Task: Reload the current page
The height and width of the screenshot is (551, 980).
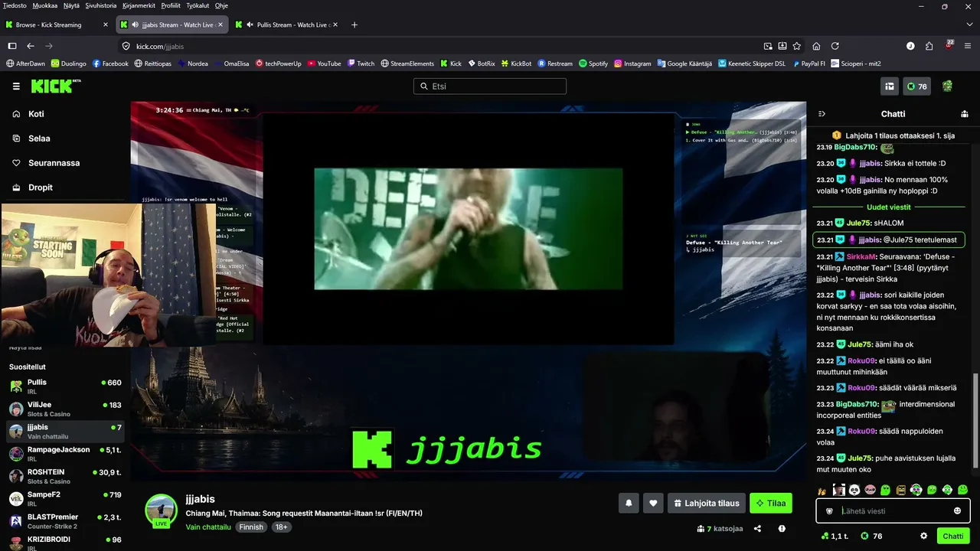Action: 835,46
